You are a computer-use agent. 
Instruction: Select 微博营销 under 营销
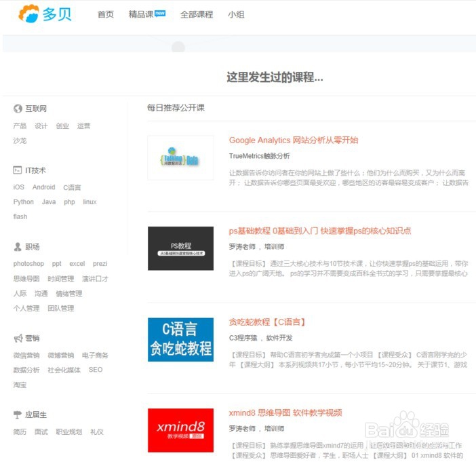(61, 355)
